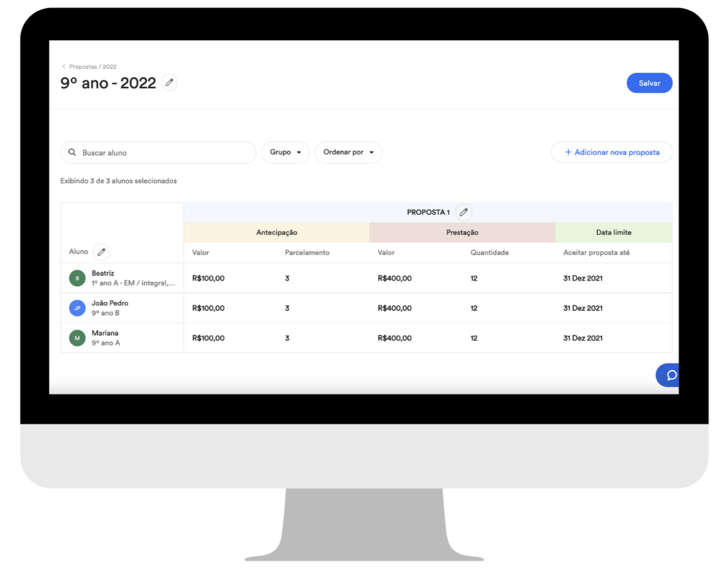Click Mariana's 31 Dez 2021 date cell

(x=583, y=338)
